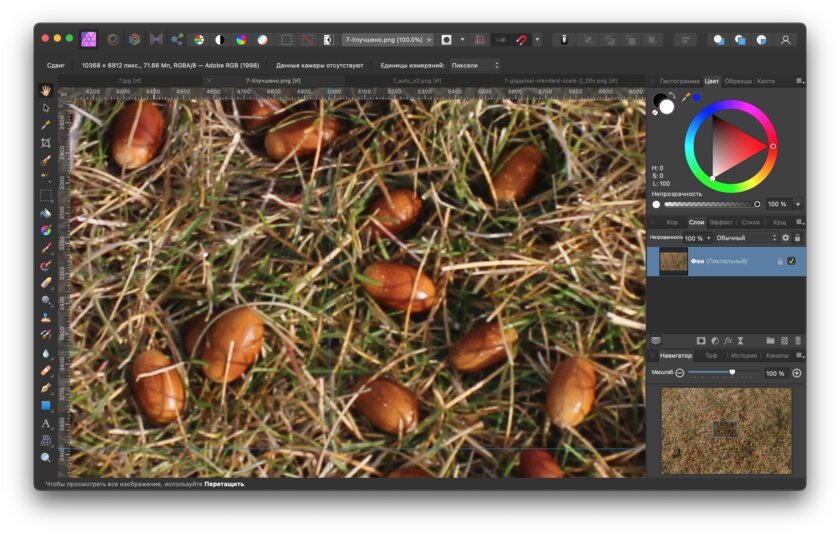Viewport: 840px width, 535px height.
Task: Switch to Liquify Persona icon
Action: [x=113, y=39]
